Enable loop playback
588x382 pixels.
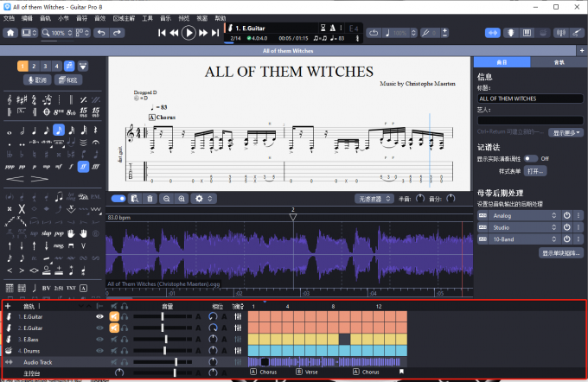coord(374,33)
